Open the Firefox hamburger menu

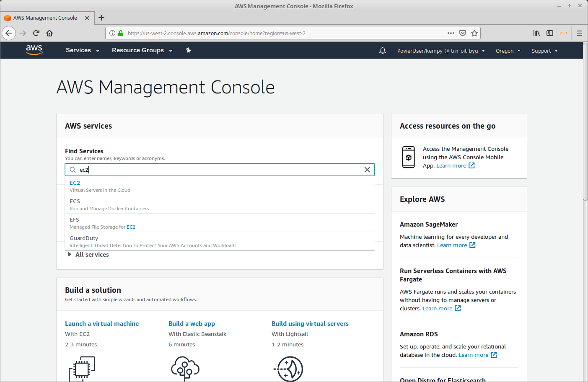point(580,33)
